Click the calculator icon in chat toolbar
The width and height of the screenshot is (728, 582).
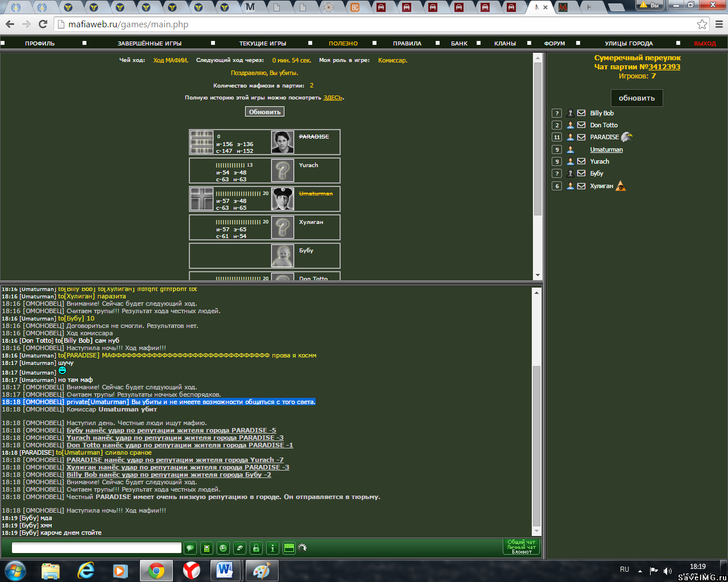[x=207, y=548]
